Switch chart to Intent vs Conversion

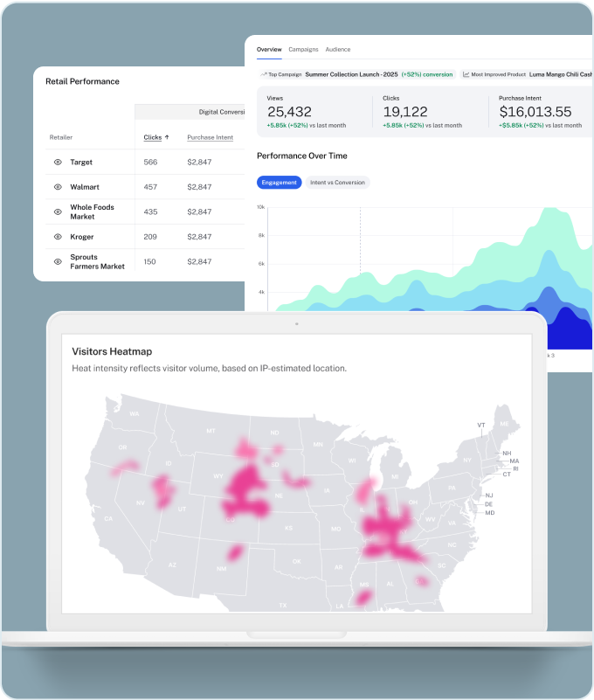click(x=338, y=183)
